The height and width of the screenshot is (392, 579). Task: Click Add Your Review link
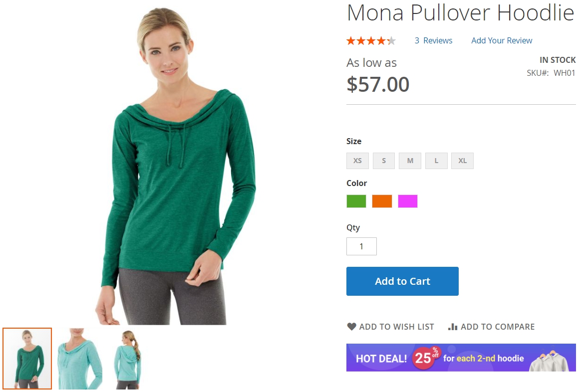tap(502, 40)
